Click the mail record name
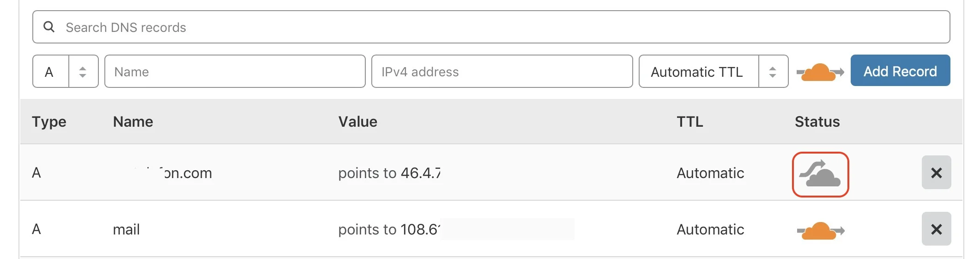This screenshot has height=259, width=980. tap(126, 229)
